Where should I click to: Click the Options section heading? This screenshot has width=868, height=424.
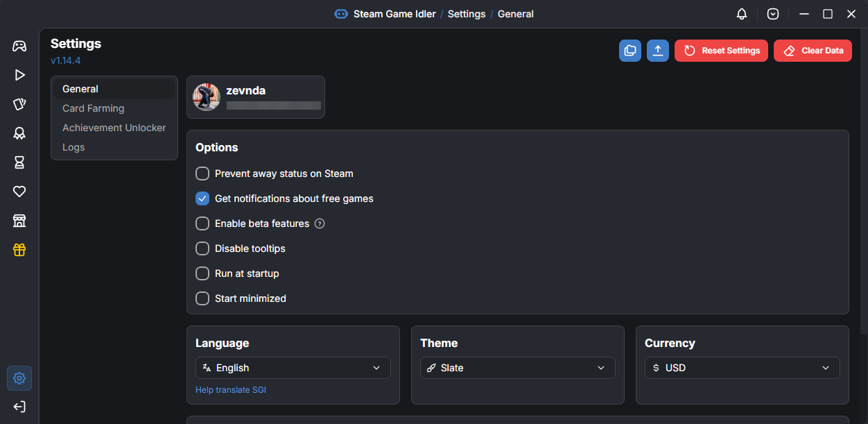(217, 147)
